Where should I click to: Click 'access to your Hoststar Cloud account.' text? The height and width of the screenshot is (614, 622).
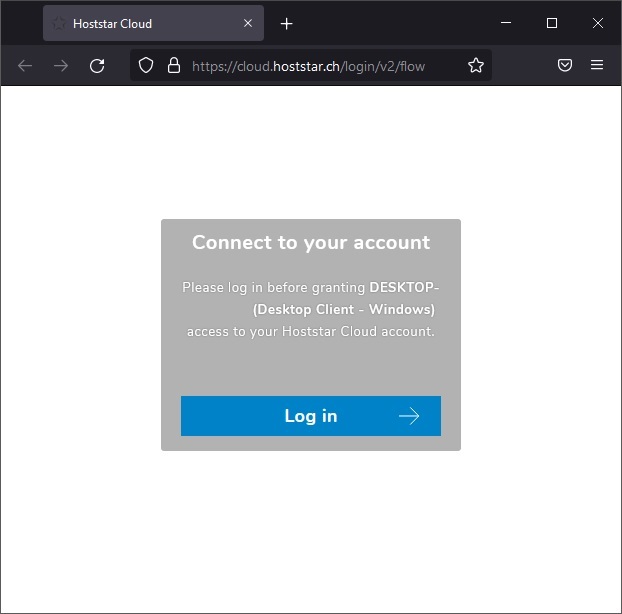[x=311, y=332]
